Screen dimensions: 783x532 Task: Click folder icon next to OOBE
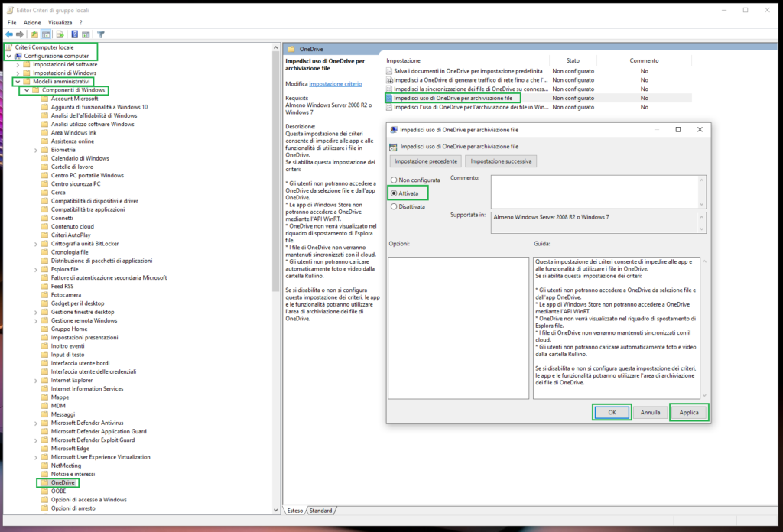[x=45, y=491]
